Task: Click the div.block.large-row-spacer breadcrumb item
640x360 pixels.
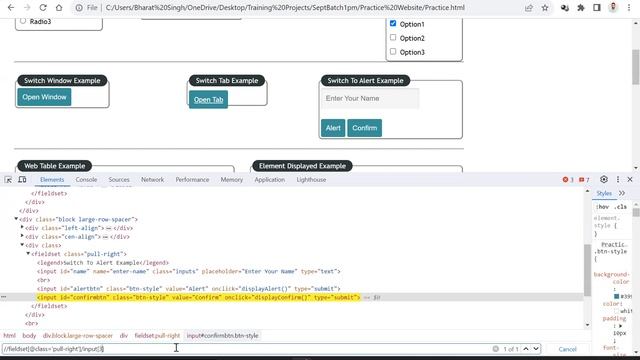Action: coord(78,336)
